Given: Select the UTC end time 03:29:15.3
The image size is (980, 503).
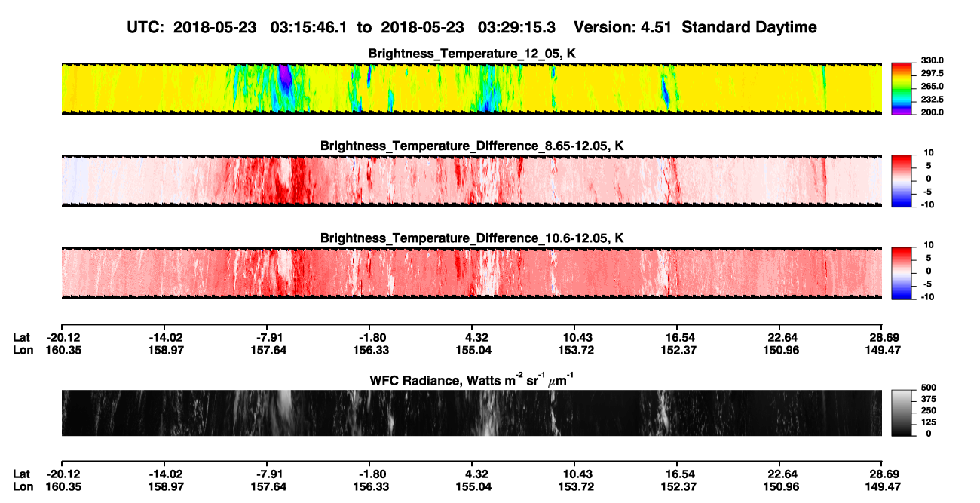Looking at the screenshot, I should point(517,28).
